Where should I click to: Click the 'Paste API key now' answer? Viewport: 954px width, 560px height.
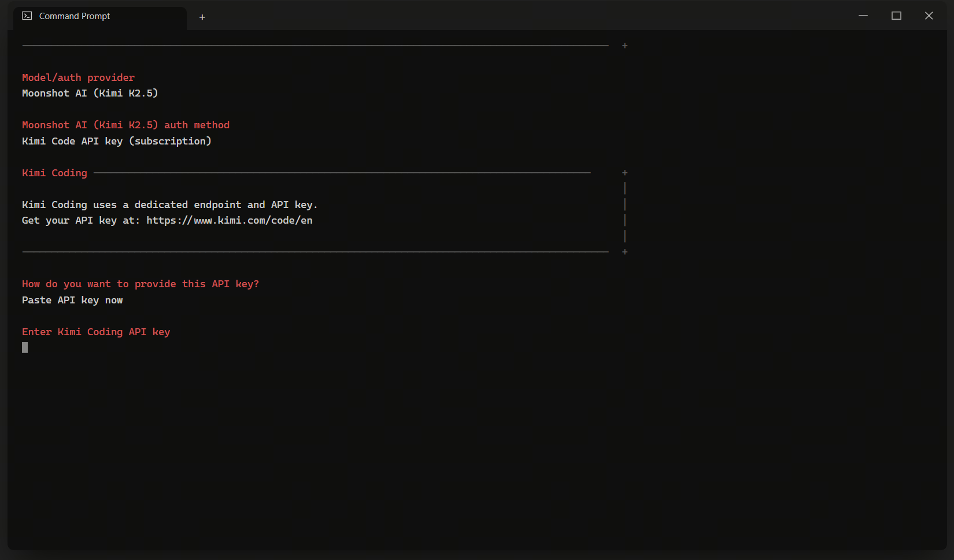tap(72, 300)
